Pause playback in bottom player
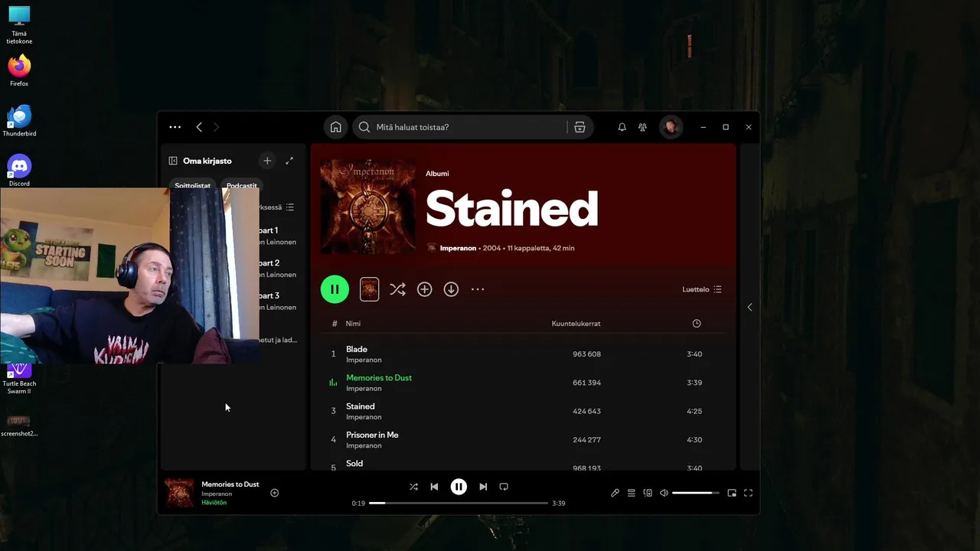 459,487
